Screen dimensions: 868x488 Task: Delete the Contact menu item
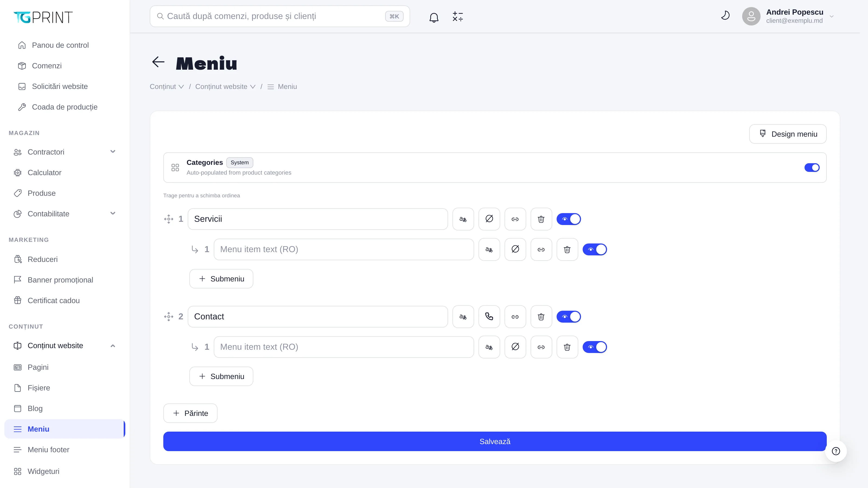point(541,317)
